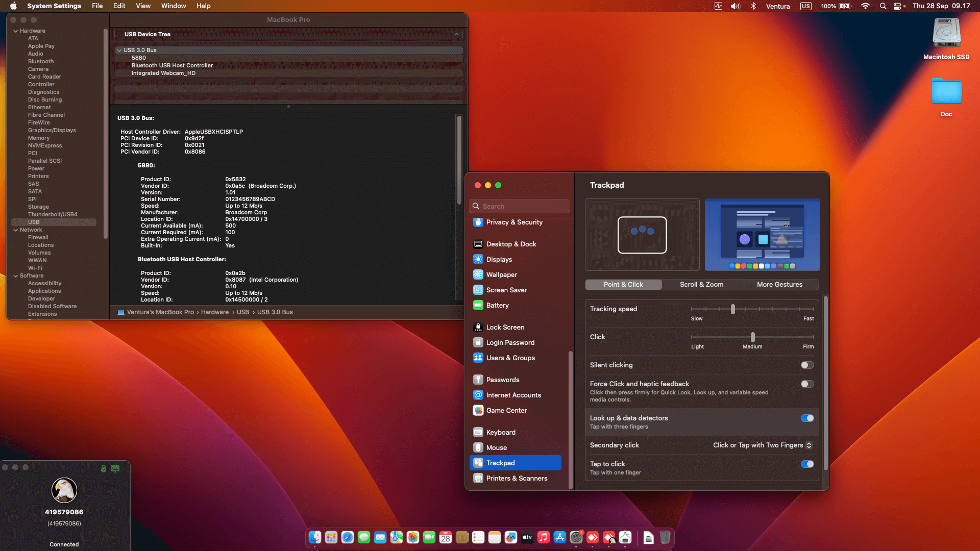Launch Apple Music from the Dock
Image resolution: width=980 pixels, height=551 pixels.
(x=543, y=537)
